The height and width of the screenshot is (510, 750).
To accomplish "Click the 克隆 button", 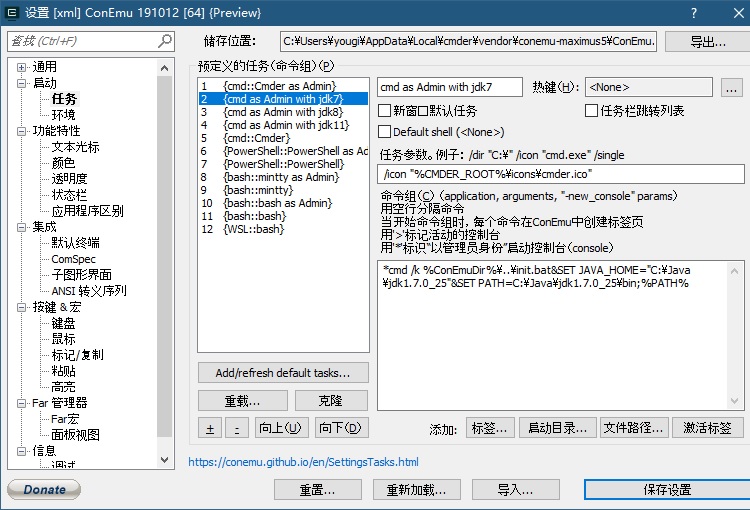I will [x=329, y=401].
